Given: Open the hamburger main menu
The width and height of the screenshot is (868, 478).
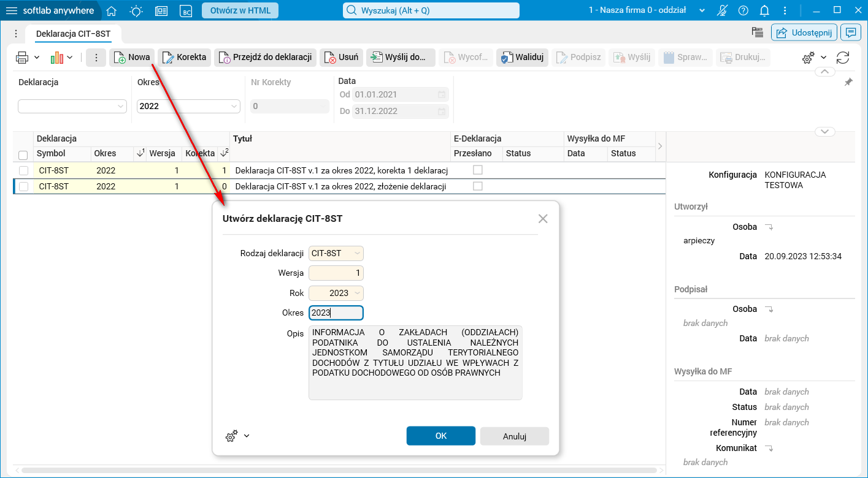Looking at the screenshot, I should point(12,10).
